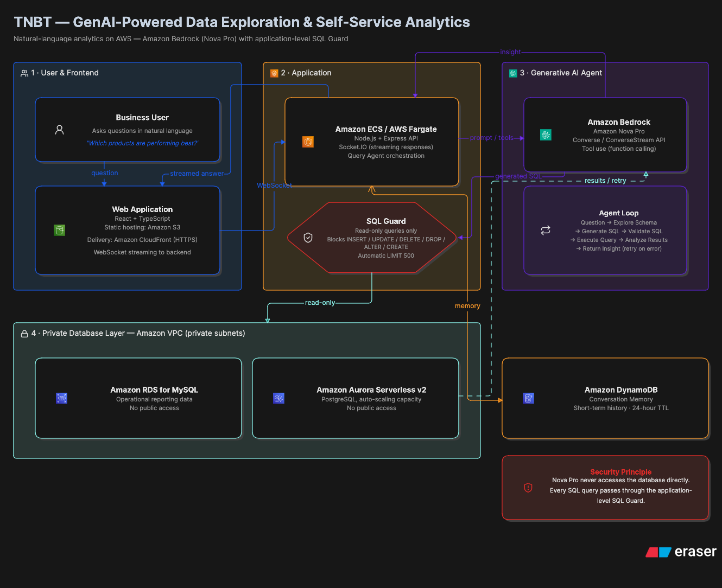Select the 'streamed answer' connector label

pos(197,174)
